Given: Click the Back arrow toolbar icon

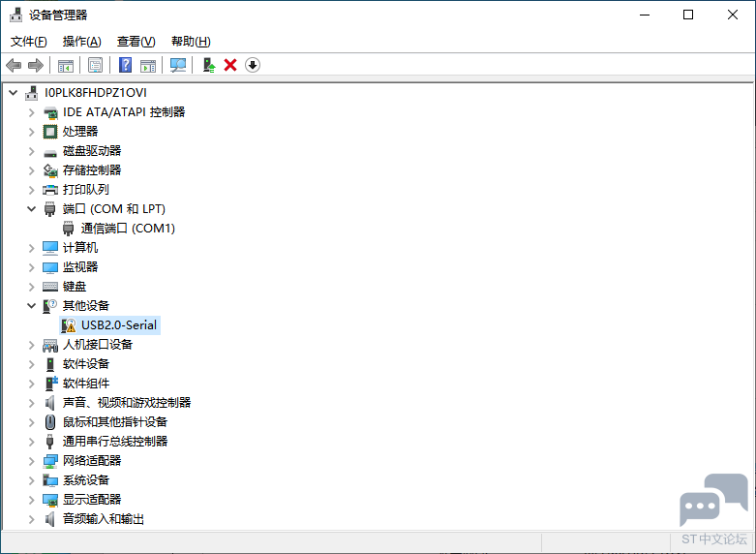Looking at the screenshot, I should tap(14, 65).
